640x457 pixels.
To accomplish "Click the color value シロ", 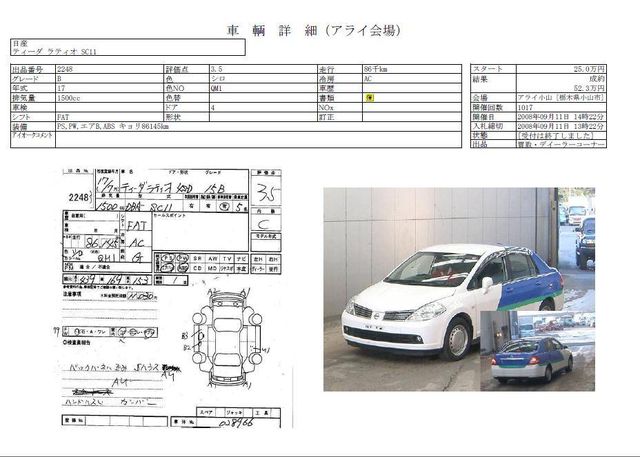I will click(x=218, y=79).
